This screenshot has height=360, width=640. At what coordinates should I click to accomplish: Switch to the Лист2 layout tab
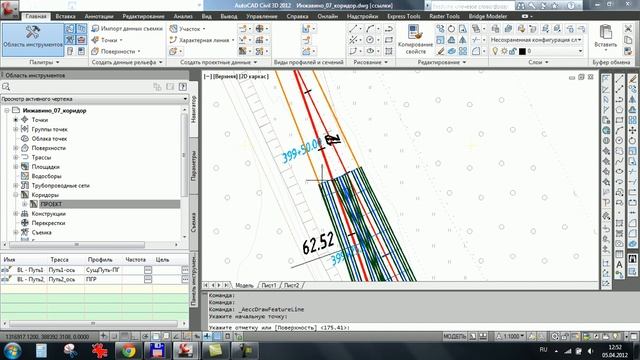click(291, 285)
